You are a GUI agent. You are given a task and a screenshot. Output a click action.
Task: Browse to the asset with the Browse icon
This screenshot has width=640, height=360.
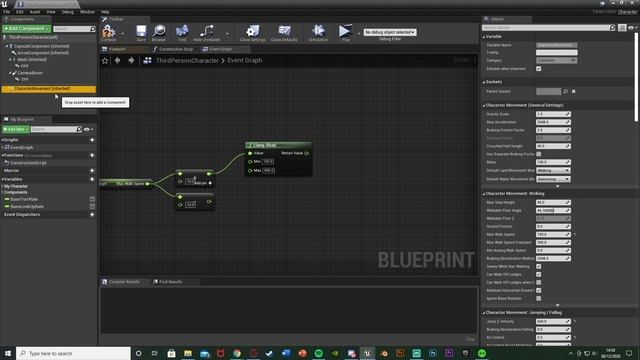pyautogui.click(x=159, y=33)
